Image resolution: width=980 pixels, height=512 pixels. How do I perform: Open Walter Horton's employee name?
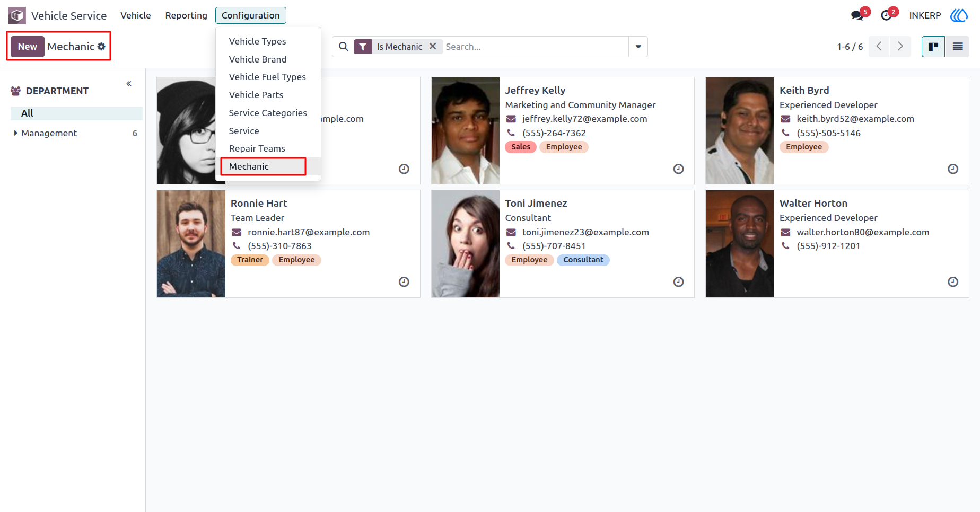tap(813, 203)
